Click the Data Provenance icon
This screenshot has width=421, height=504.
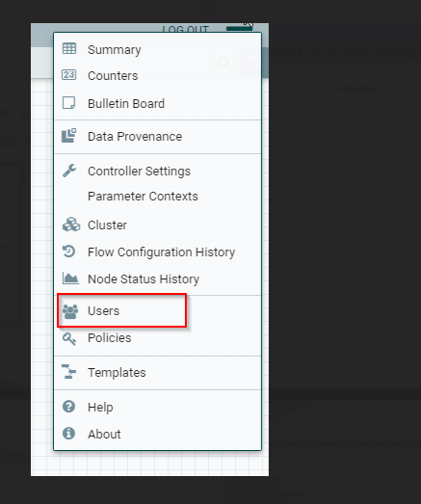point(69,136)
